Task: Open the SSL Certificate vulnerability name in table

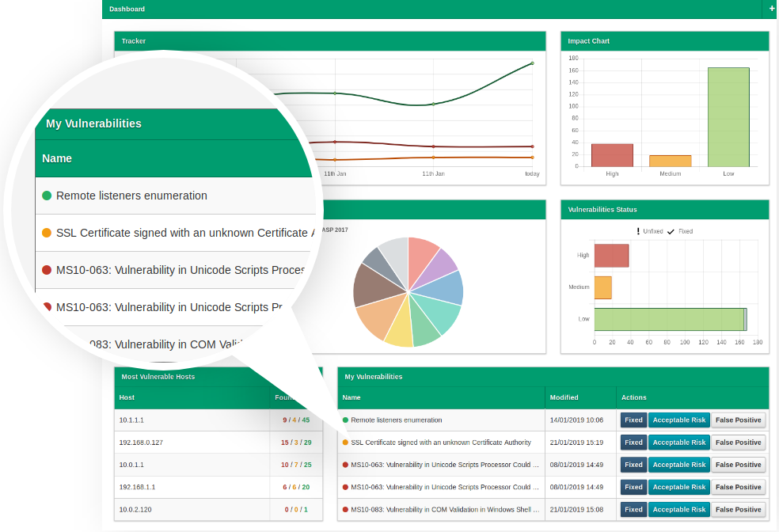Action: (x=441, y=443)
